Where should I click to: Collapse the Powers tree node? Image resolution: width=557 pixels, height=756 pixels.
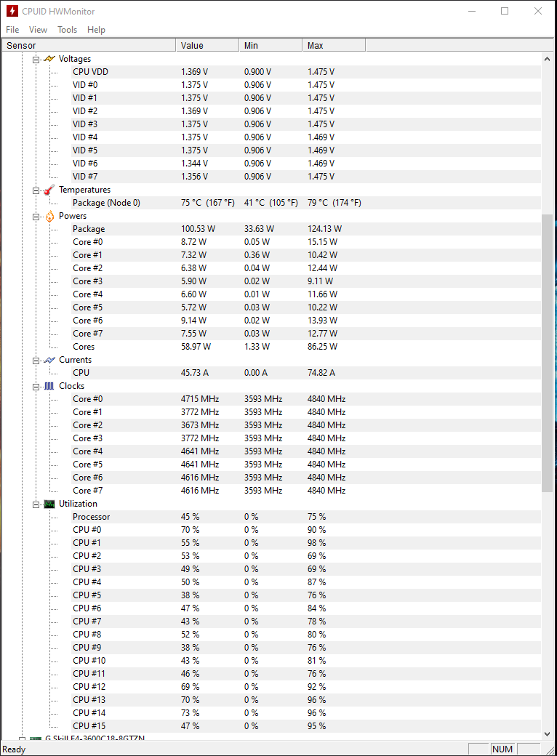pyautogui.click(x=36, y=217)
